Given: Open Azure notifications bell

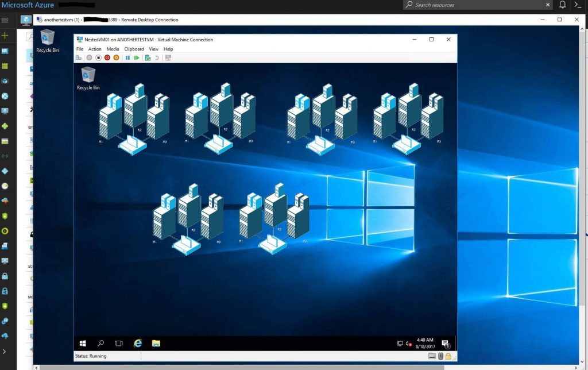Looking at the screenshot, I should point(562,5).
